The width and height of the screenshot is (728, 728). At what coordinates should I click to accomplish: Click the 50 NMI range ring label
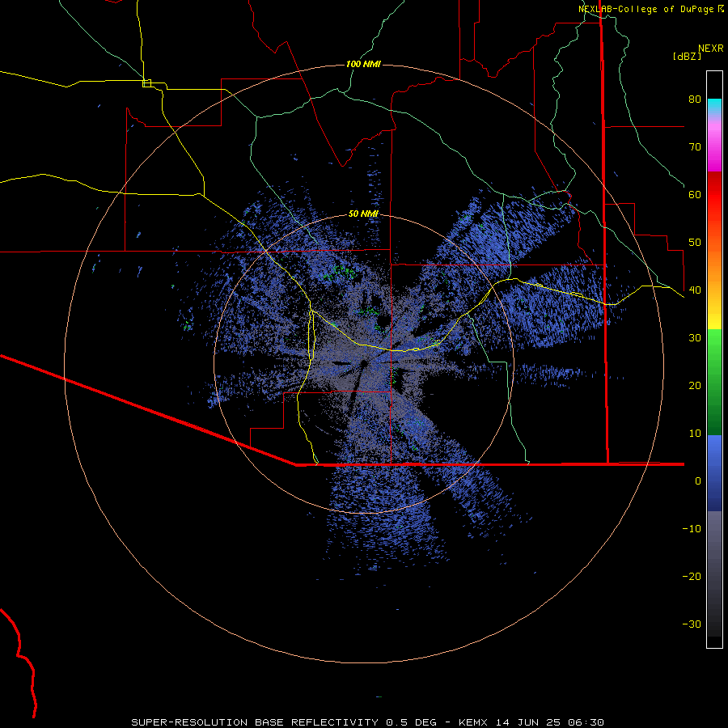click(363, 214)
